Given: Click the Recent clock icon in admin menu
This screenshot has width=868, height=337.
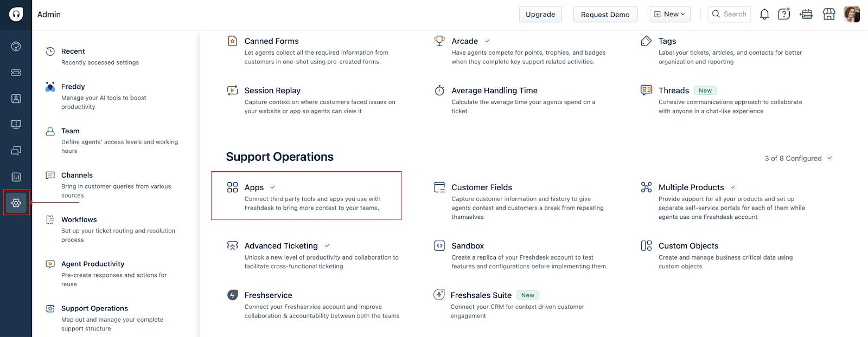Looking at the screenshot, I should (x=50, y=51).
